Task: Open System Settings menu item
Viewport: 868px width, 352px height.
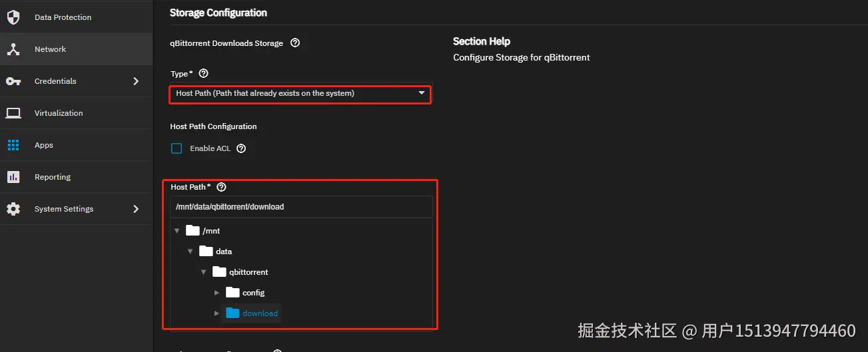Action: tap(76, 209)
